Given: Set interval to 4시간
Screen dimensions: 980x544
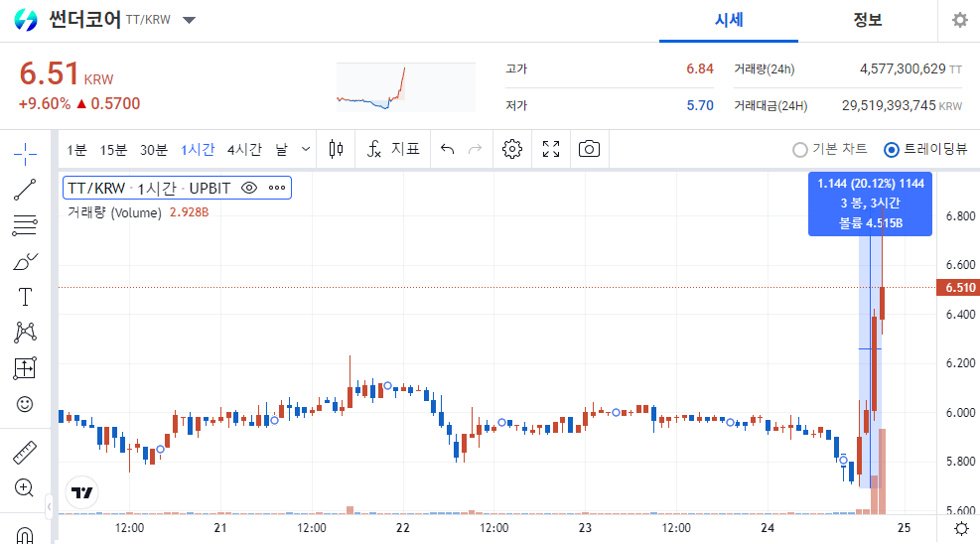Looking at the screenshot, I should click(244, 150).
